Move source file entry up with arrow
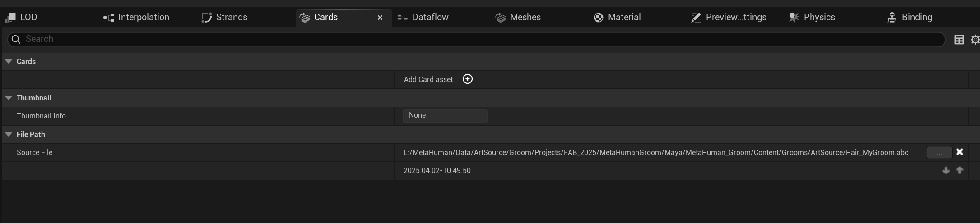This screenshot has height=223, width=980. (960, 170)
